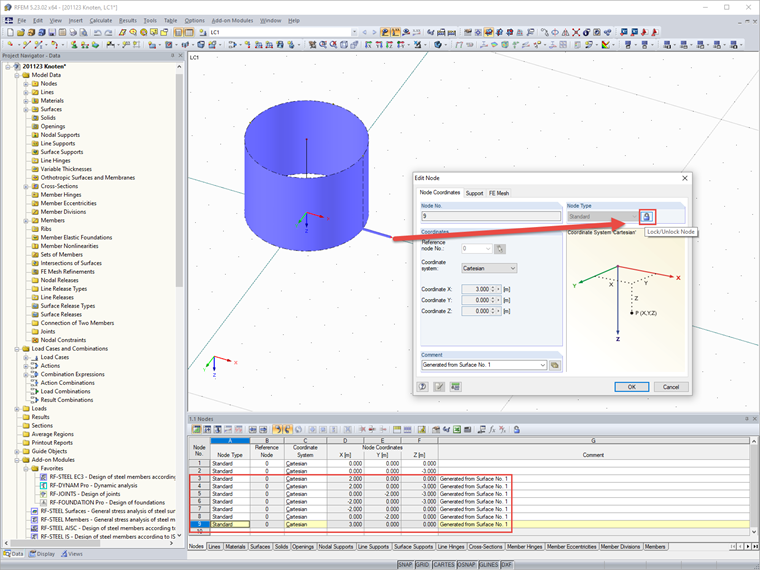This screenshot has height=570, width=760.
Task: Increase Coordinate Y with spinner arrow
Action: click(x=493, y=299)
